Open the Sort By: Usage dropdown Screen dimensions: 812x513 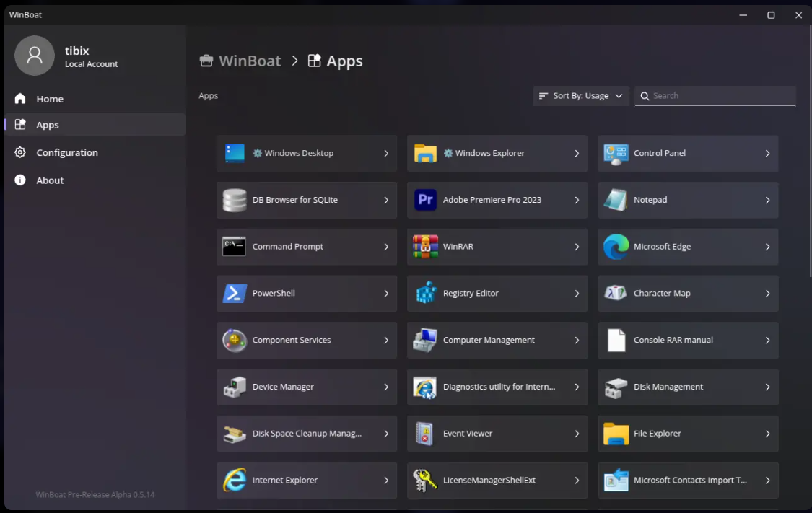(x=580, y=96)
